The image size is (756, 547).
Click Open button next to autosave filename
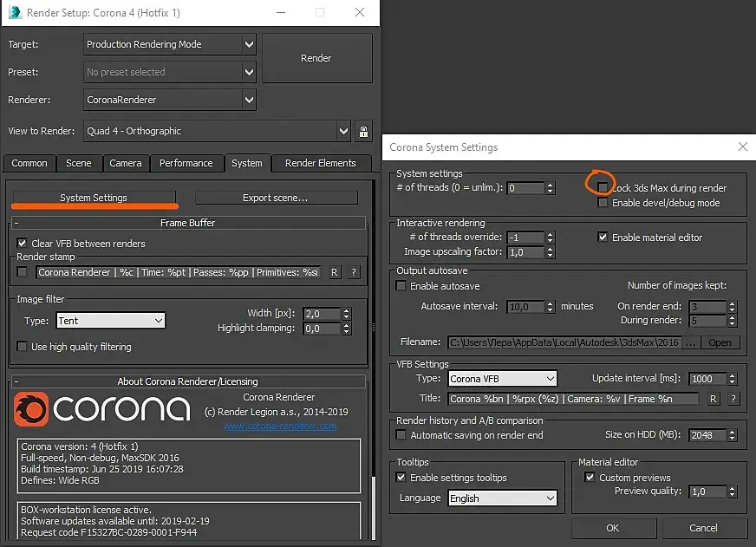pyautogui.click(x=720, y=342)
